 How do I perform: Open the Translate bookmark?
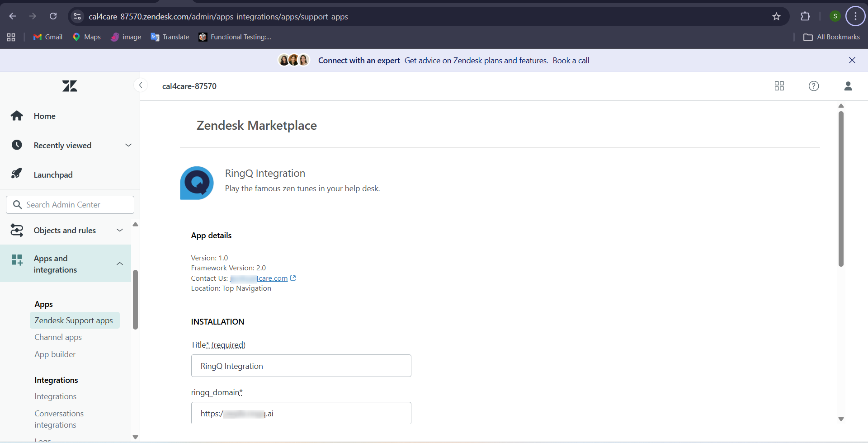click(170, 37)
